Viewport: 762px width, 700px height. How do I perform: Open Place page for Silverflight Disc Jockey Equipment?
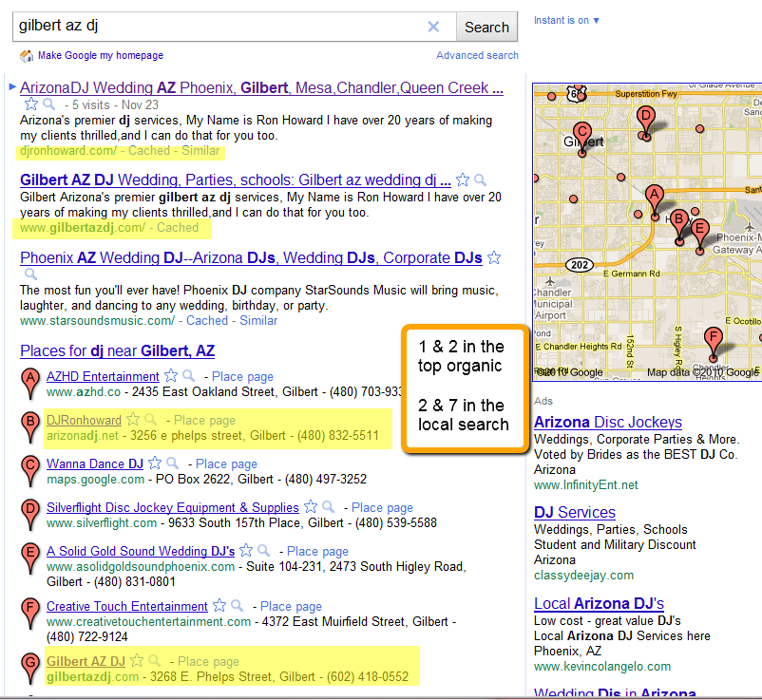pyautogui.click(x=383, y=507)
